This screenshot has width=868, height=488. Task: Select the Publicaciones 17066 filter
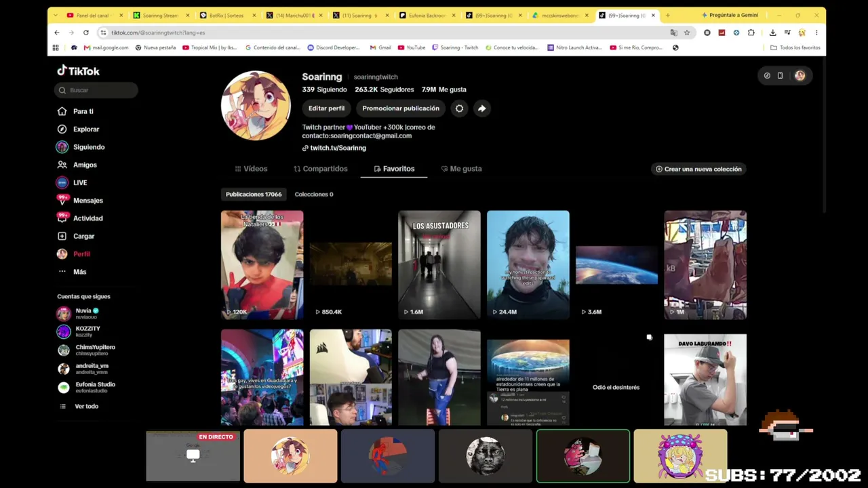[254, 195]
